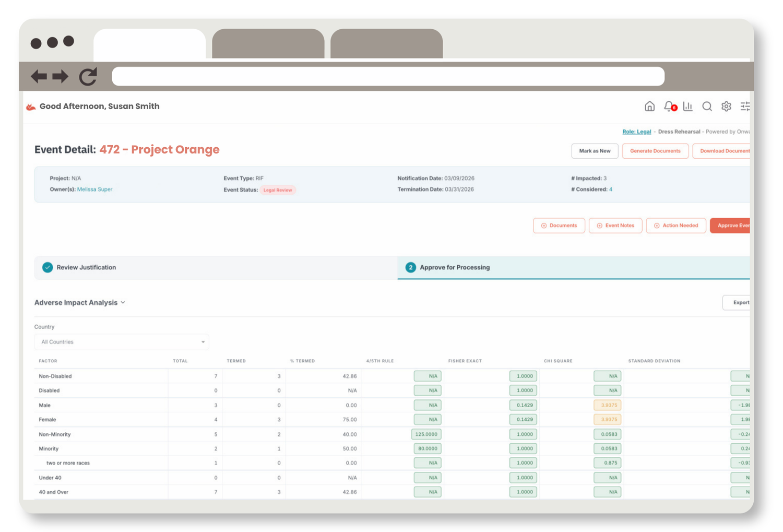Image resolution: width=783 pixels, height=532 pixels.
Task: Click the browser address bar
Action: (x=388, y=76)
